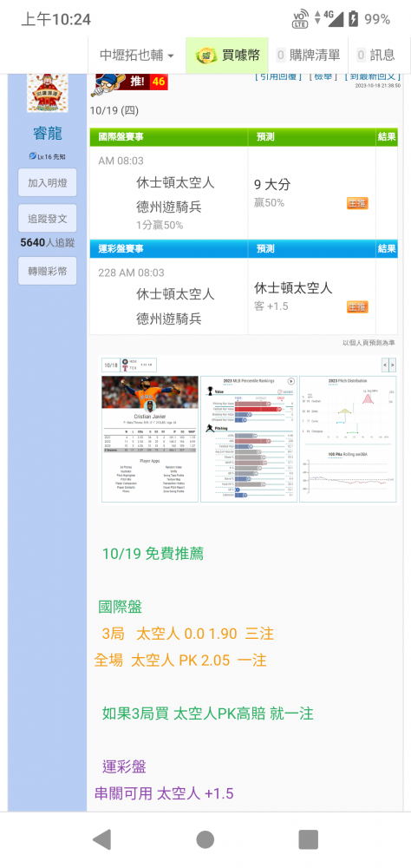Open the 訊息 messages tab
Image resolution: width=411 pixels, height=868 pixels.
(x=376, y=56)
